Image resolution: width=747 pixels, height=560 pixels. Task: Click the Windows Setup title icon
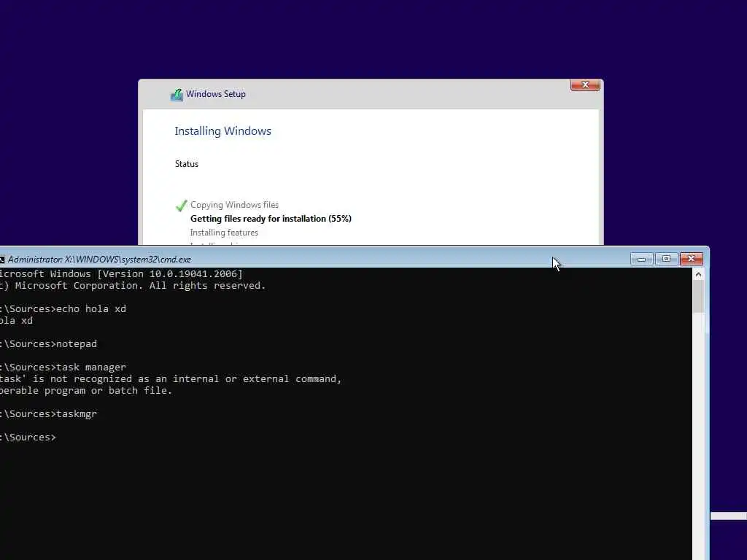tap(177, 95)
